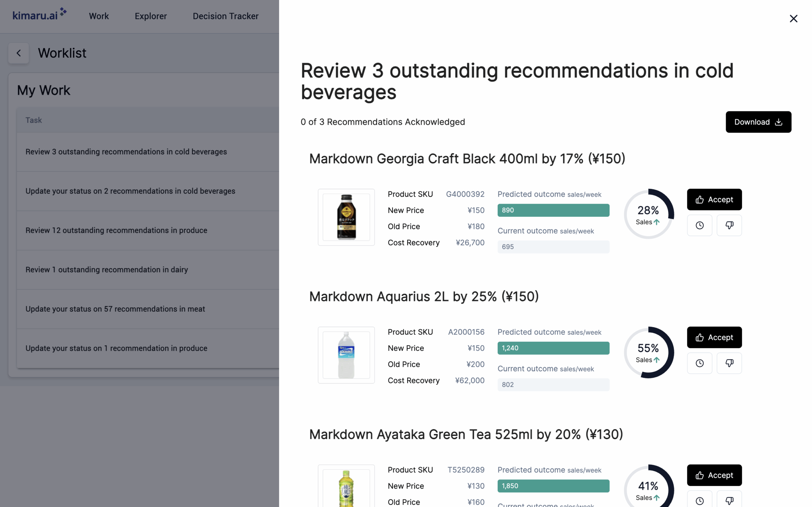Click the 55% Sales gauge

point(648,352)
